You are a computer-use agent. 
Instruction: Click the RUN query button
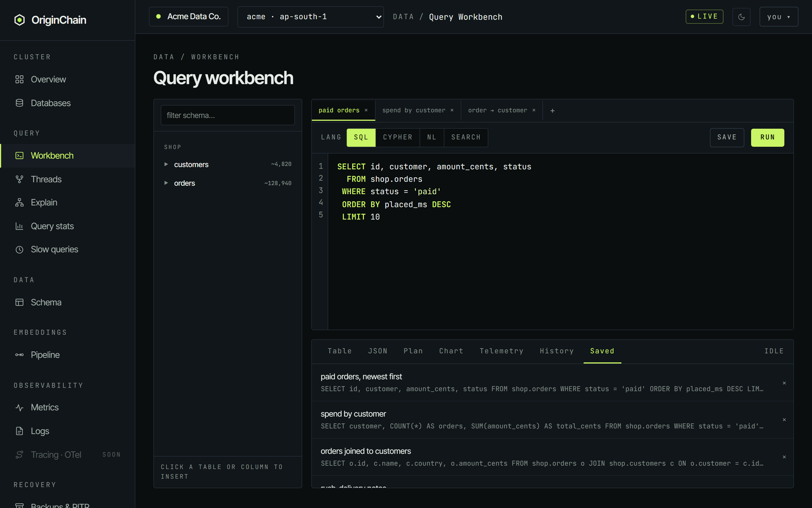[x=767, y=137]
